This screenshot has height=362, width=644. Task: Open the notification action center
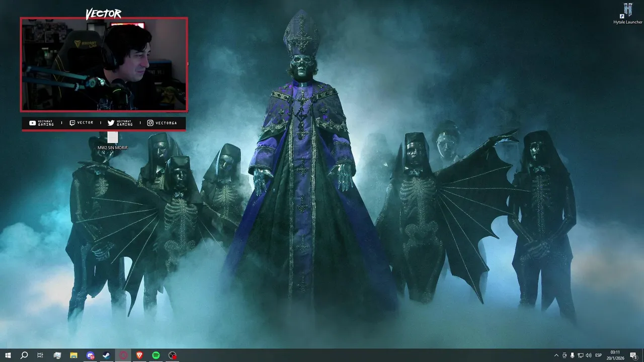coord(634,355)
